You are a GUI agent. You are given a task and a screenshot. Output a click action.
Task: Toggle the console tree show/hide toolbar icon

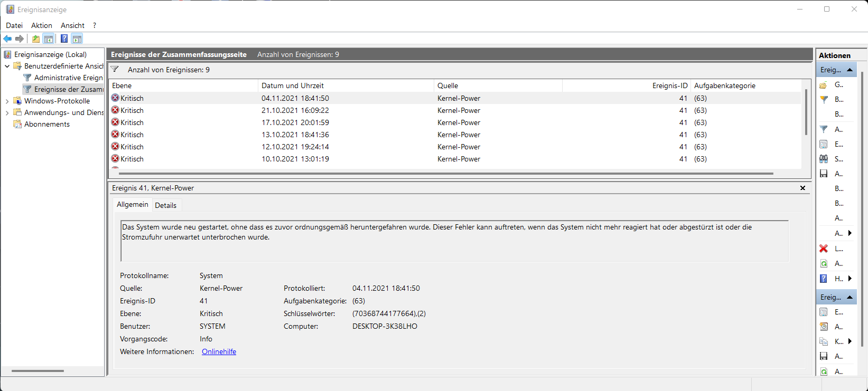click(49, 39)
